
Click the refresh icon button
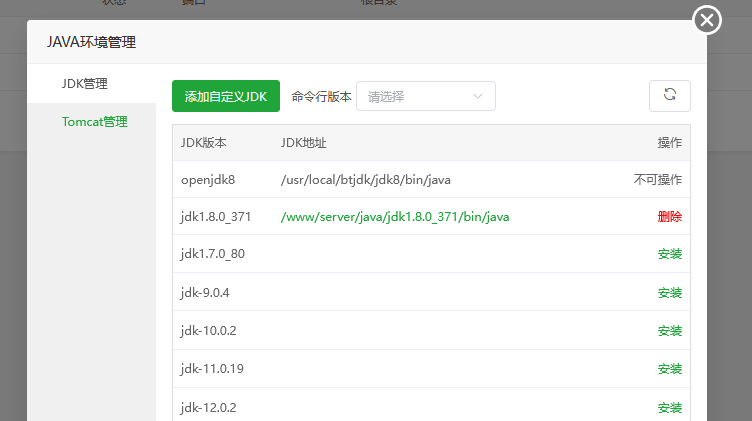670,96
